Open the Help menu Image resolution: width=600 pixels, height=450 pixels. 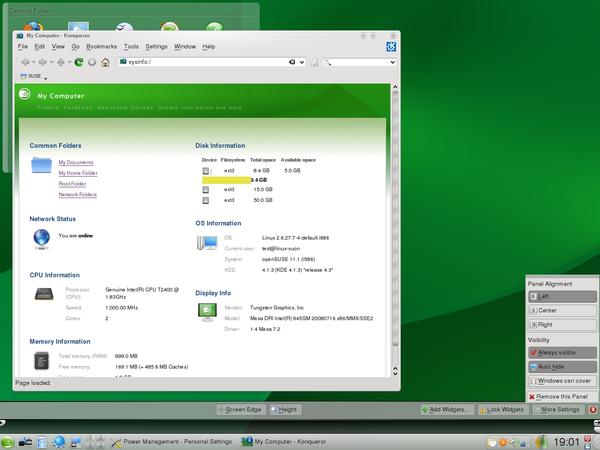pyautogui.click(x=209, y=47)
